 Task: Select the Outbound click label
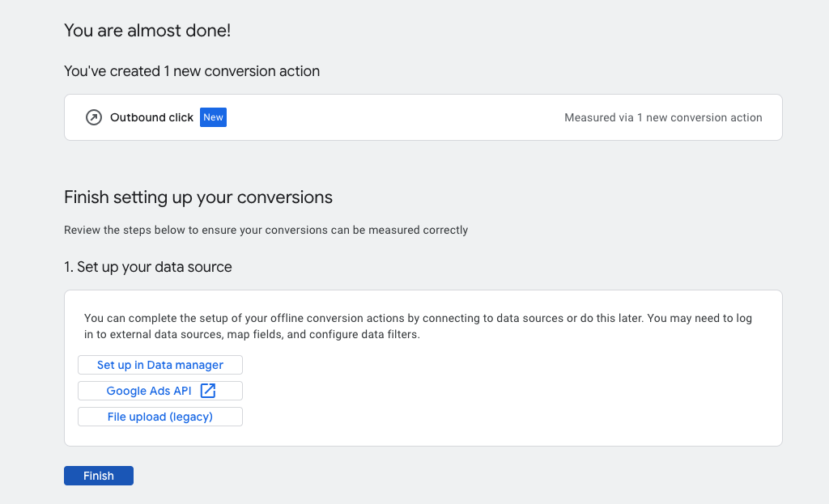coord(151,117)
